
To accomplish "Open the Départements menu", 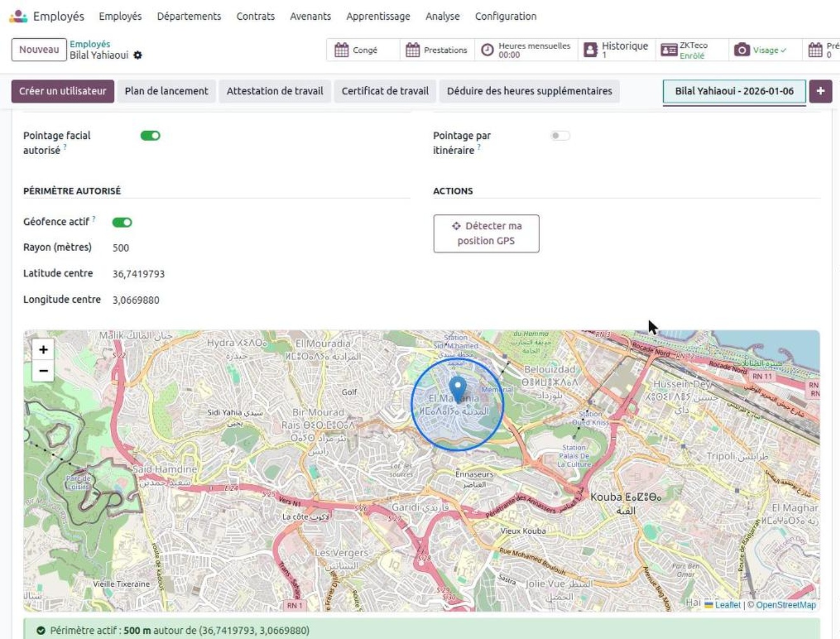I will point(189,16).
